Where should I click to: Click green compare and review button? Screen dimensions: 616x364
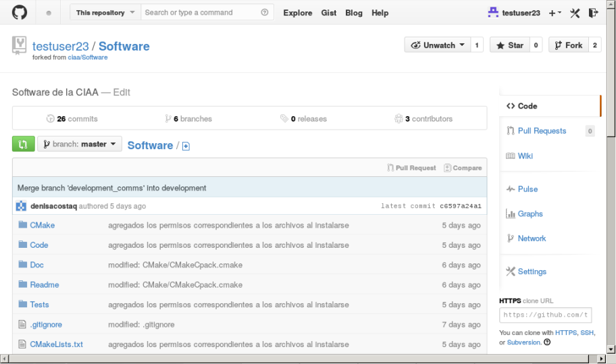[x=23, y=144]
